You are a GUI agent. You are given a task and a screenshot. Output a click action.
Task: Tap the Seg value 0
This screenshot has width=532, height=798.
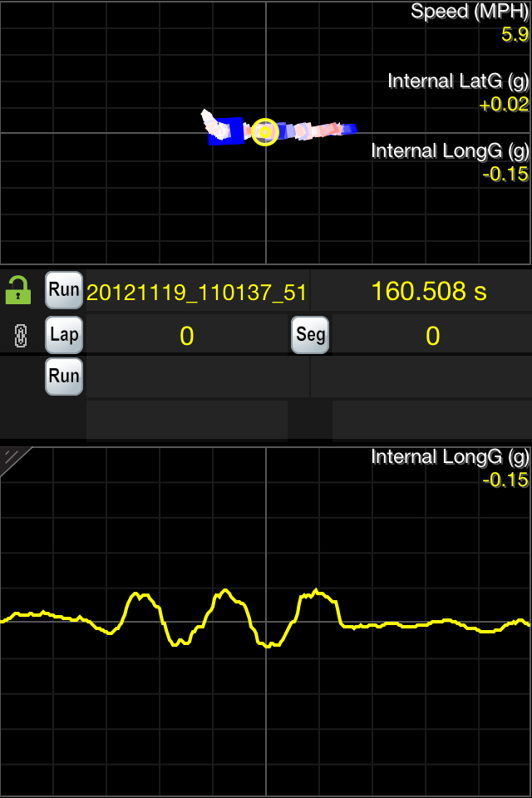(x=433, y=336)
